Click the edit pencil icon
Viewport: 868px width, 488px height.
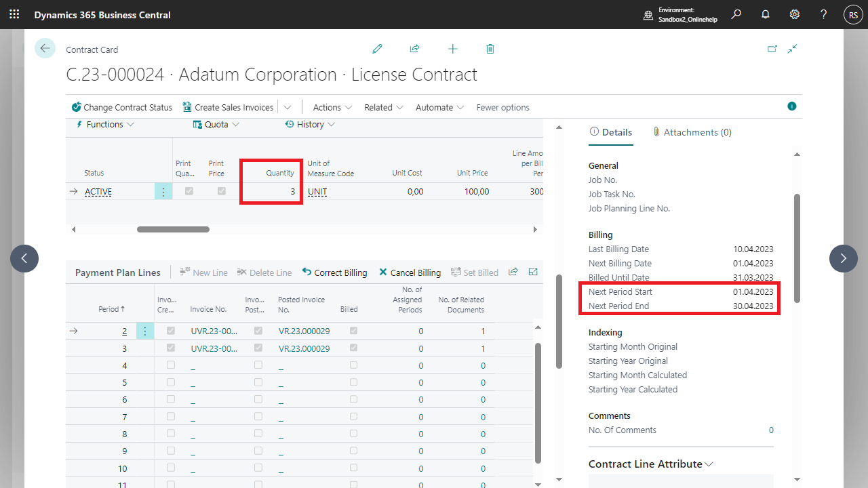378,49
